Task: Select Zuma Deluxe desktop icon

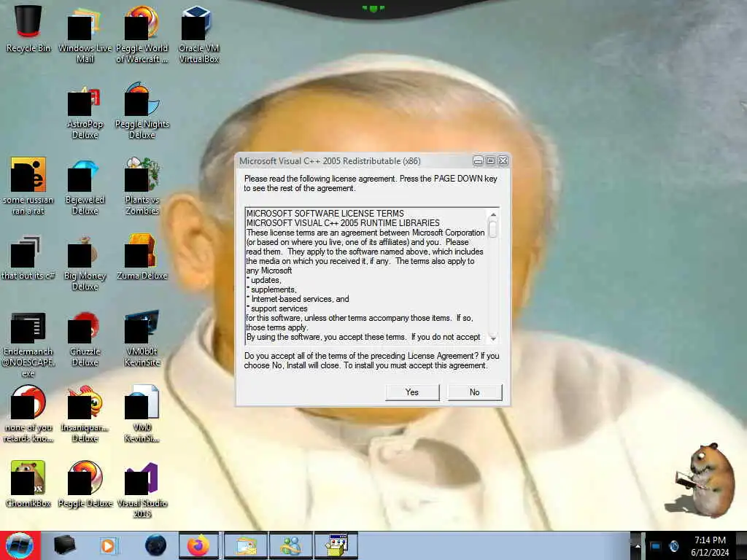Action: click(x=142, y=257)
